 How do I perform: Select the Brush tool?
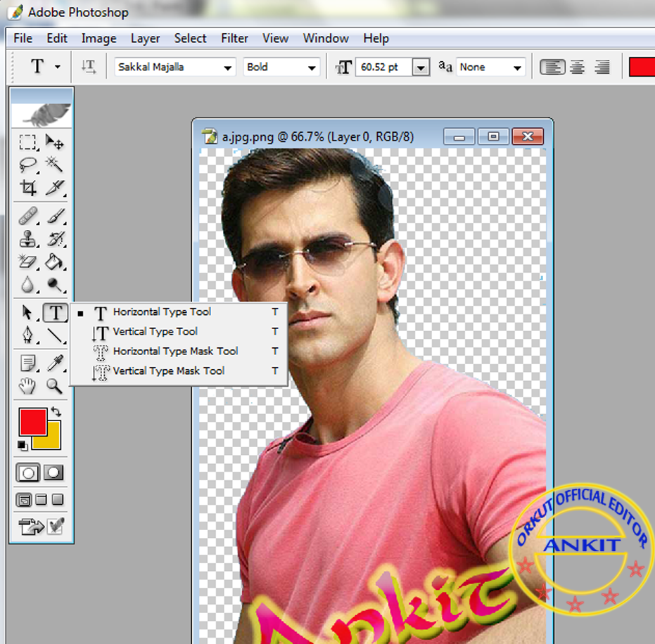(55, 216)
